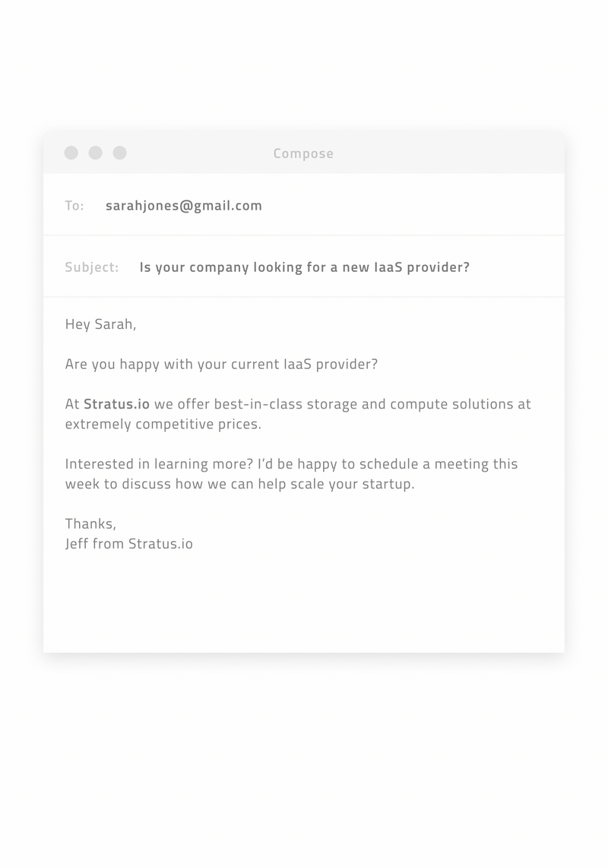The image size is (608, 868).
Task: Place cursor in the IaaS provider subject text
Action: point(305,267)
